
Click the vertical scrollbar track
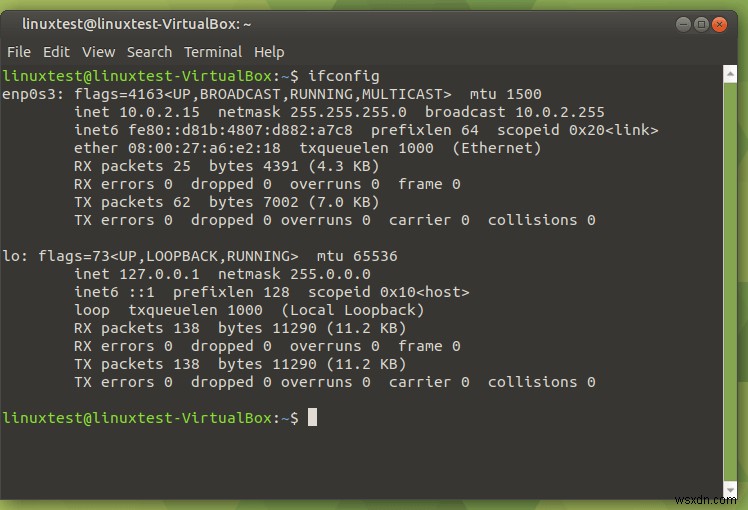point(730,281)
